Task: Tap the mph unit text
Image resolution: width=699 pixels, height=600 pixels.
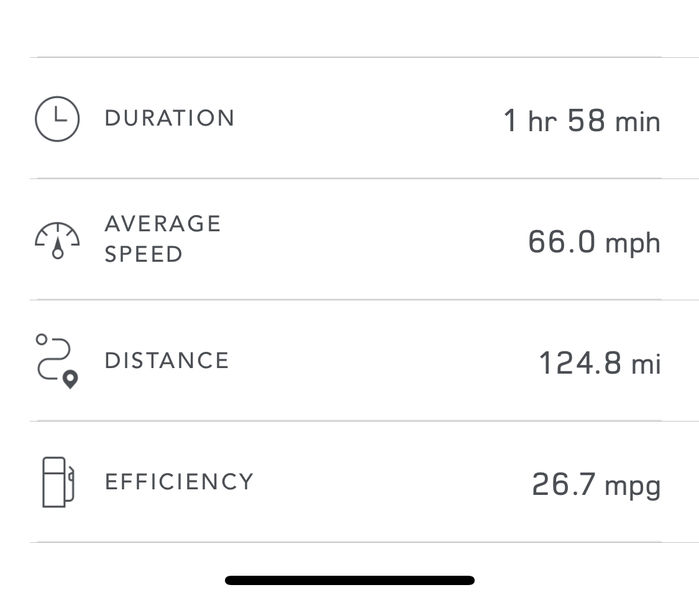Action: (633, 245)
